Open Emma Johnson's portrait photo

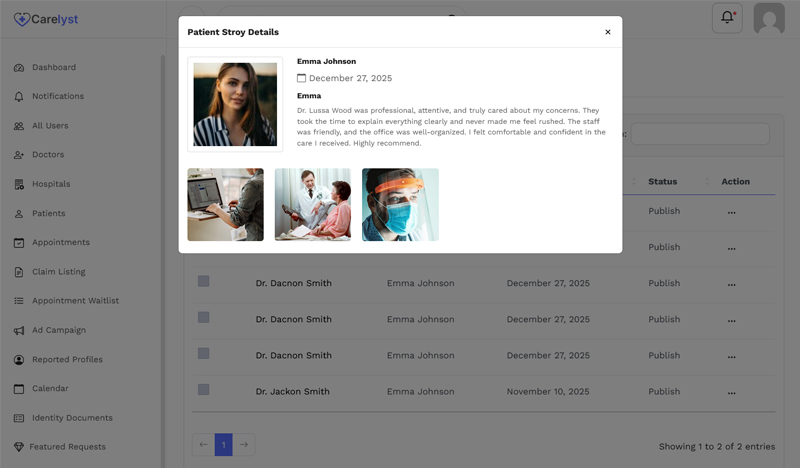(x=235, y=104)
